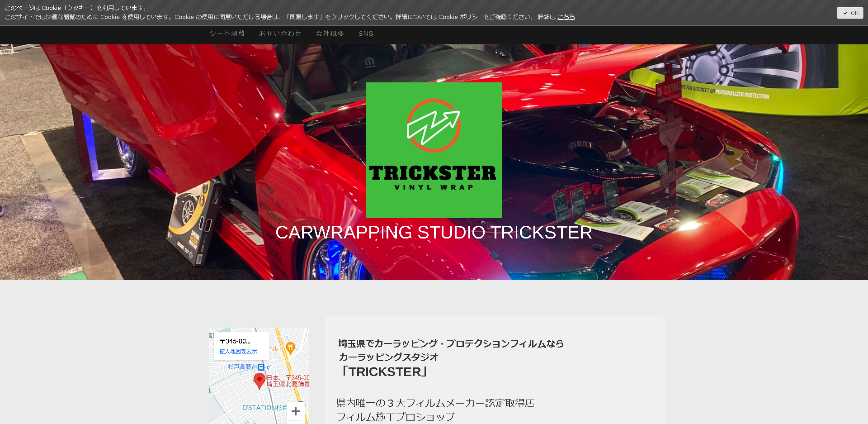Click the 県内唯一の３大フィルムメーカー認定取得店 text

pos(435,403)
